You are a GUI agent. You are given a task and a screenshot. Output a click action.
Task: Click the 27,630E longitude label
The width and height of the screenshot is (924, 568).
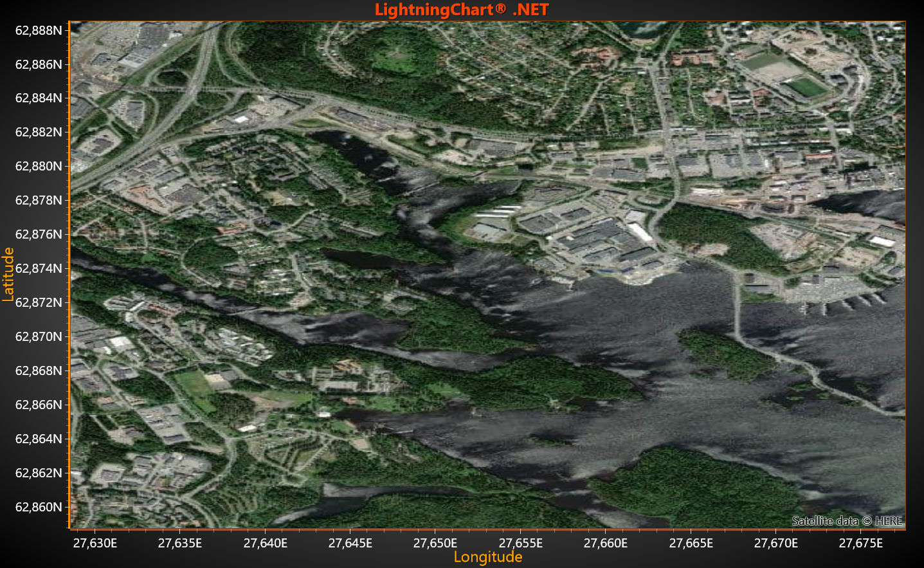95,543
